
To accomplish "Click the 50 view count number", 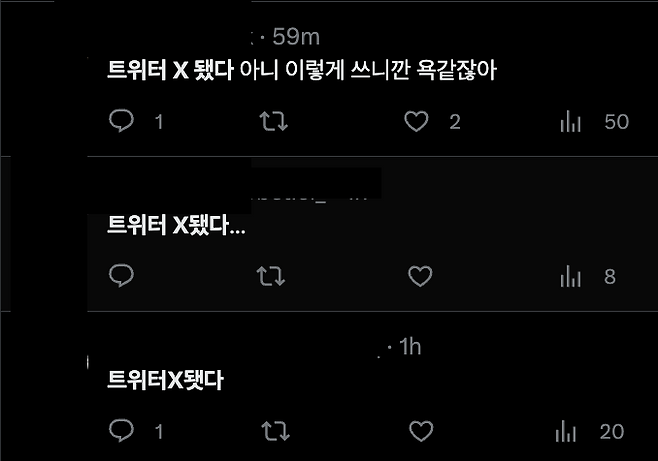I will [x=616, y=122].
